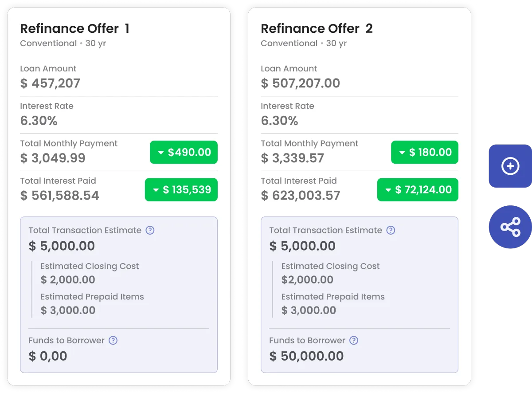Screen dimensions: 532x393
Task: Click Offer 2 interest rate 6.30%
Action: coord(279,121)
